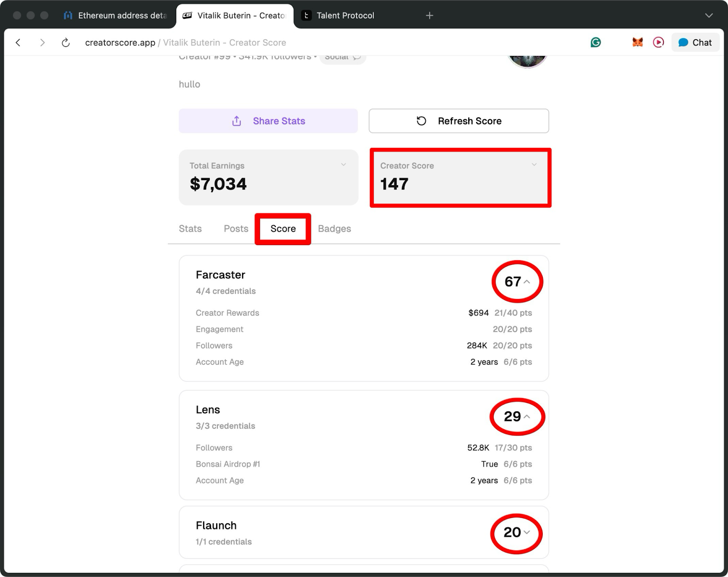
Task: Click the Share Stats button
Action: click(x=268, y=121)
